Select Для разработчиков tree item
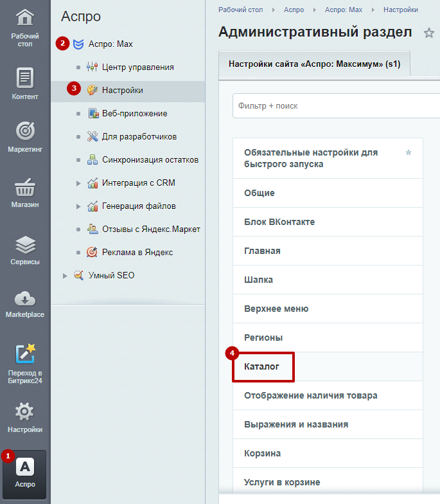The width and height of the screenshot is (440, 504). 139,136
